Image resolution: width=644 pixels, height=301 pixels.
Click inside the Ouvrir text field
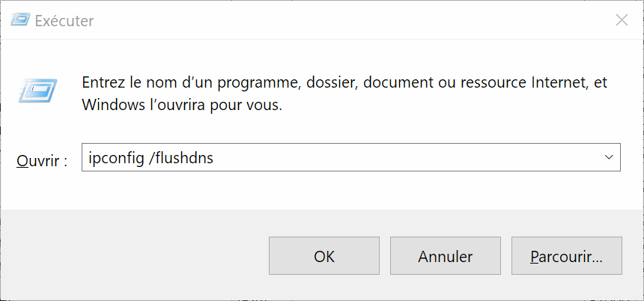[x=350, y=157]
